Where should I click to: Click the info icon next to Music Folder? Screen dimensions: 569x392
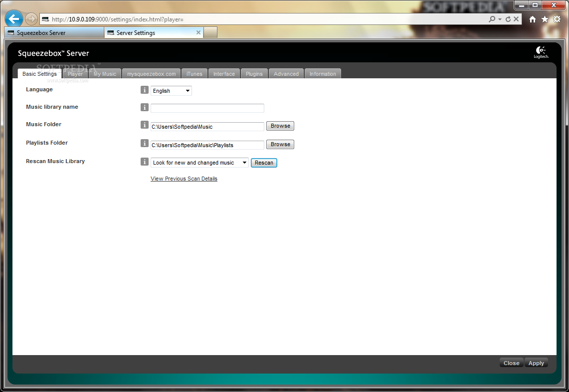(145, 125)
